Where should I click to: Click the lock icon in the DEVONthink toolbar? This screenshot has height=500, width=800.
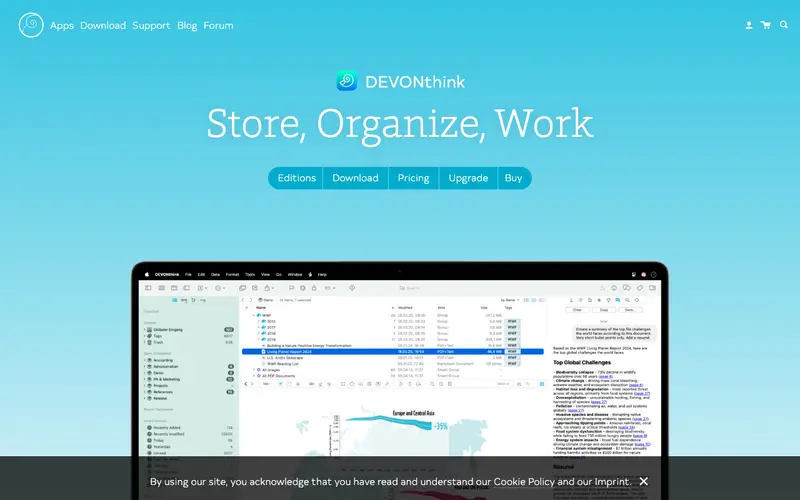coord(314,288)
